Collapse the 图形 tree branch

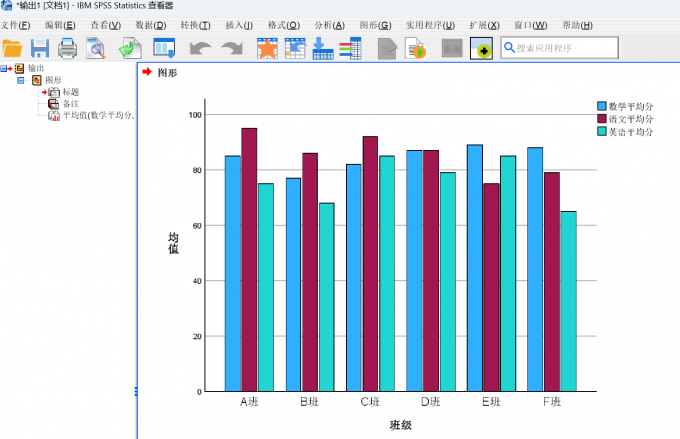click(20, 80)
